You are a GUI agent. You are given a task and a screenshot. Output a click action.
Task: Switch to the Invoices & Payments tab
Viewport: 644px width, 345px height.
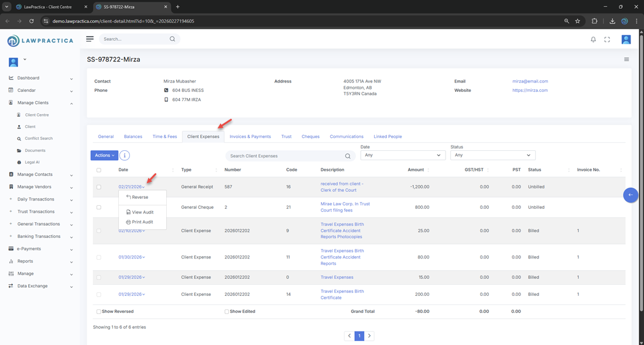pos(250,137)
